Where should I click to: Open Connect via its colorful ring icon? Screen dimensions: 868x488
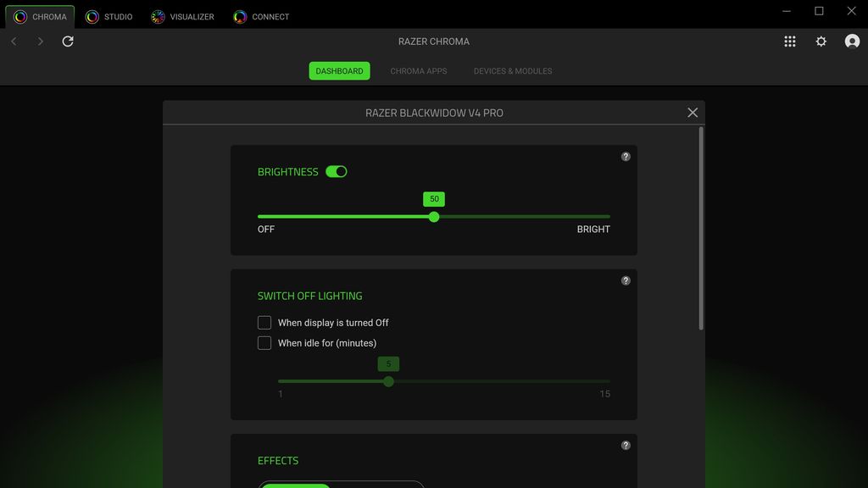point(238,16)
